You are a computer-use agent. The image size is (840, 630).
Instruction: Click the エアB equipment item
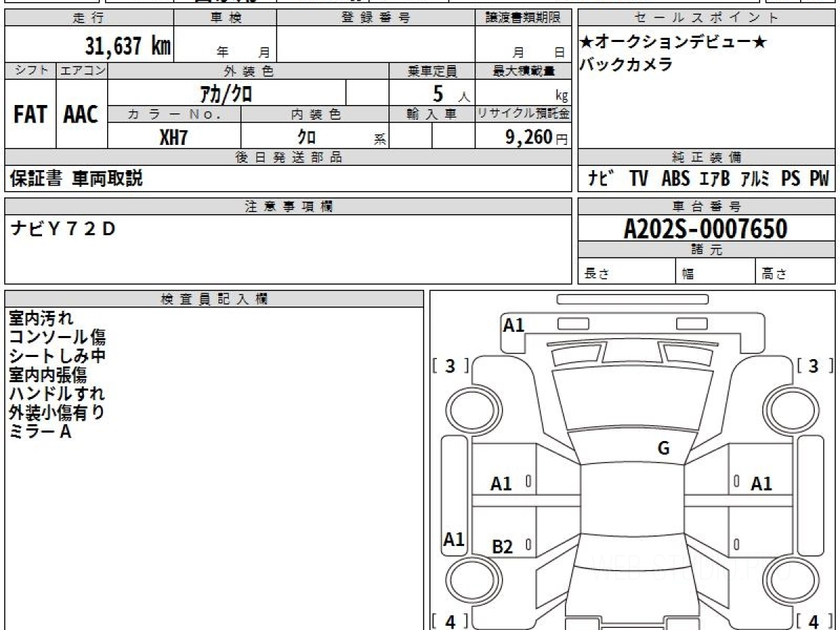715,178
